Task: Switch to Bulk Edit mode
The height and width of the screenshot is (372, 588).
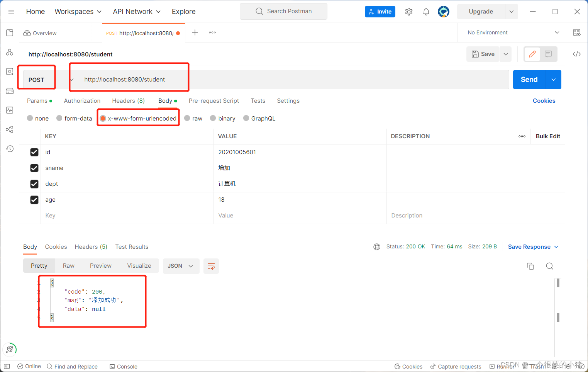Action: click(x=548, y=136)
